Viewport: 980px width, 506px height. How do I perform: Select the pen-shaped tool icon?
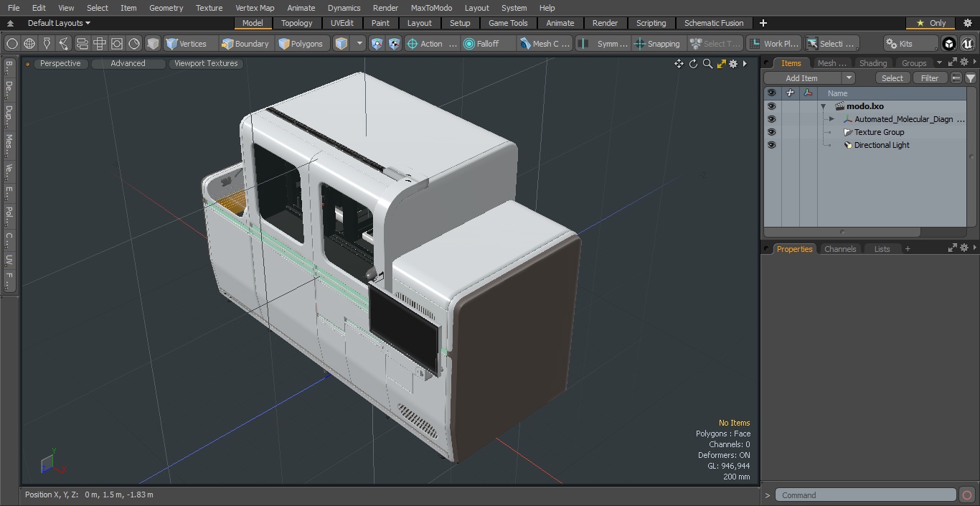47,44
